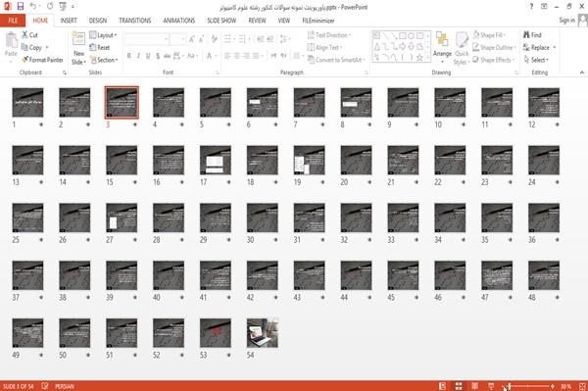Toggle Strikethrough formatting
588x391 pixels.
click(x=168, y=56)
